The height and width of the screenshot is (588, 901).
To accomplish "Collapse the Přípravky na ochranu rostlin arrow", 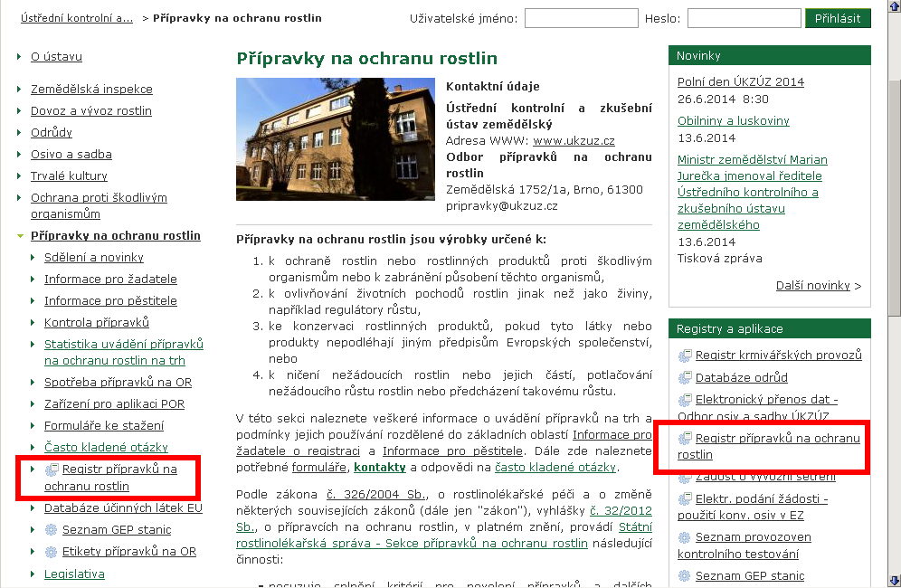I will click(20, 236).
